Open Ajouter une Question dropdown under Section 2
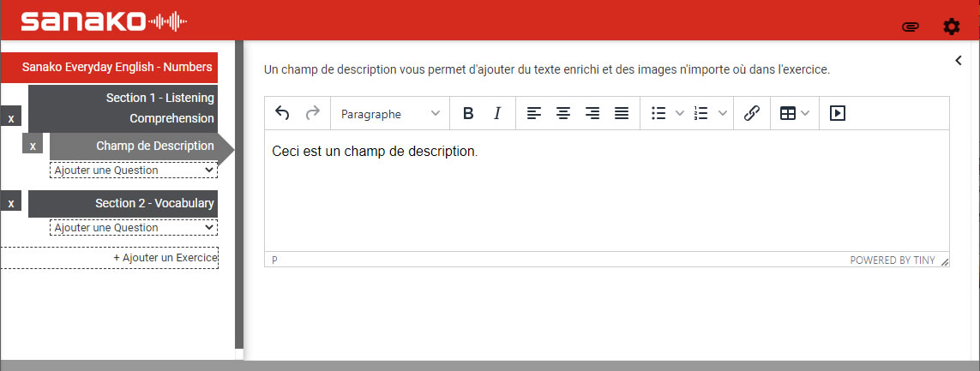This screenshot has width=980, height=371. (x=134, y=228)
